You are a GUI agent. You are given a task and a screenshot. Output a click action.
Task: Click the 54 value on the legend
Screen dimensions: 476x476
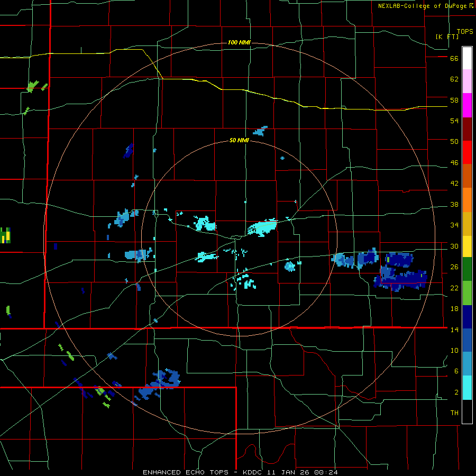[454, 121]
